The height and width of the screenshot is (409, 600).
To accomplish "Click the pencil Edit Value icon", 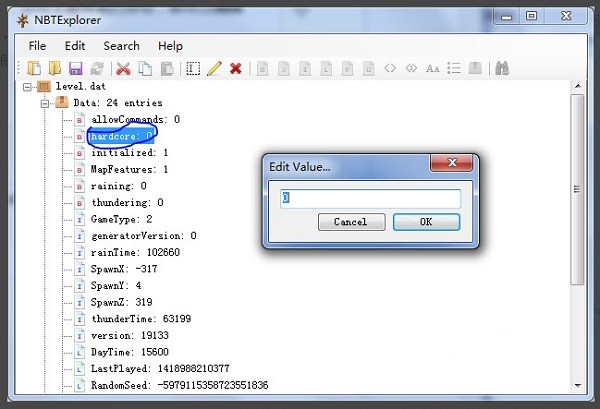I will pyautogui.click(x=214, y=69).
